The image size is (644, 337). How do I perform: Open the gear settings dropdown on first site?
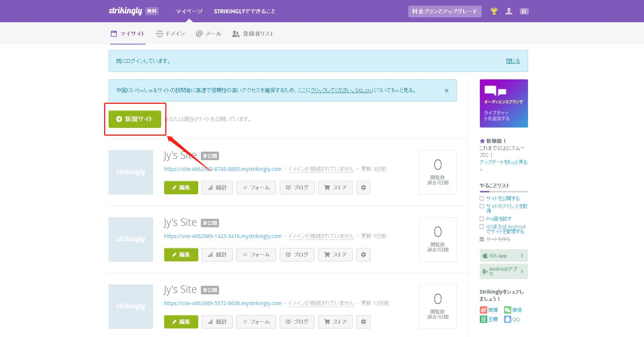coord(364,187)
